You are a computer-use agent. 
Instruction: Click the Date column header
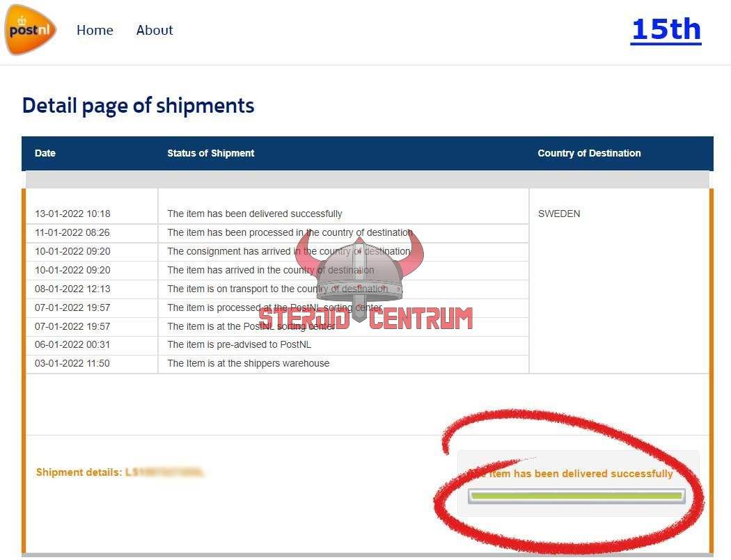45,153
